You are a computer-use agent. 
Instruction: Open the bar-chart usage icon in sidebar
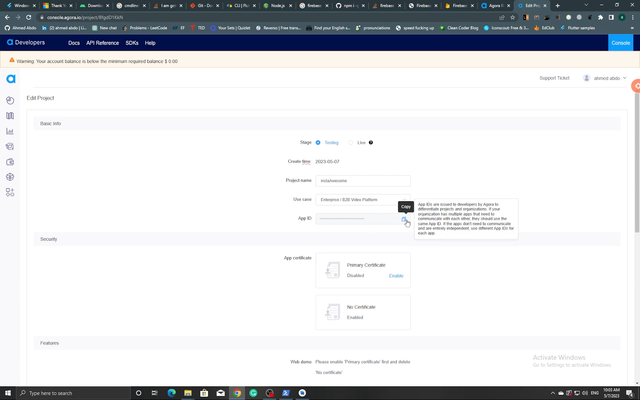click(10, 131)
